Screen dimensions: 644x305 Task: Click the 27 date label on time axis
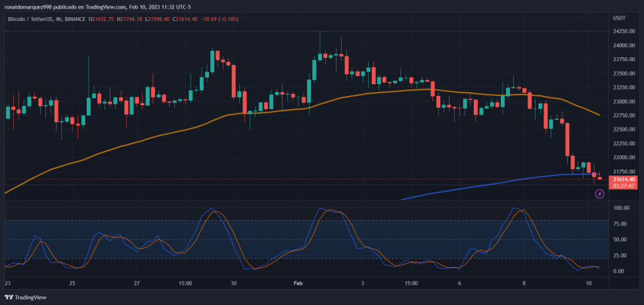(x=136, y=283)
